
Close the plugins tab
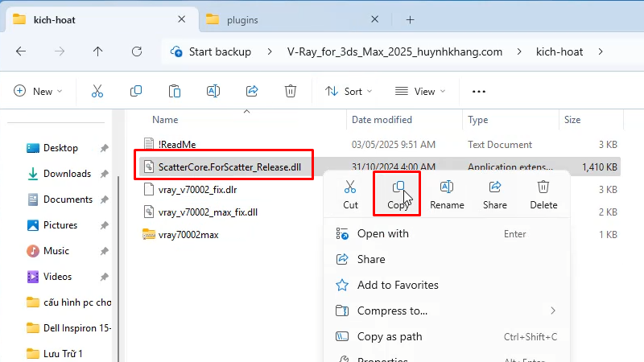click(x=374, y=19)
